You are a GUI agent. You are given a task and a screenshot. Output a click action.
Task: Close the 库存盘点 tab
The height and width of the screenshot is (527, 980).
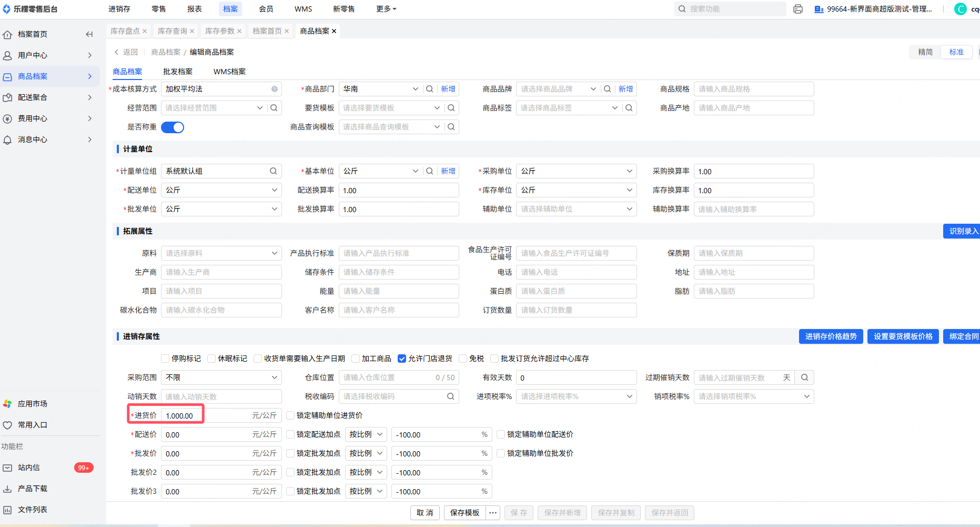click(145, 31)
